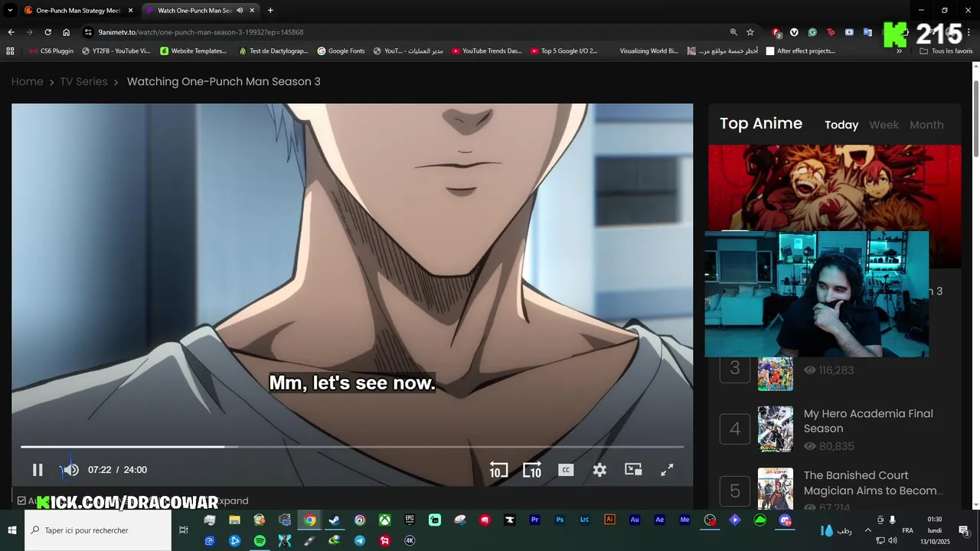Open The Banished Court Magician link
980x551 pixels.
tap(874, 483)
